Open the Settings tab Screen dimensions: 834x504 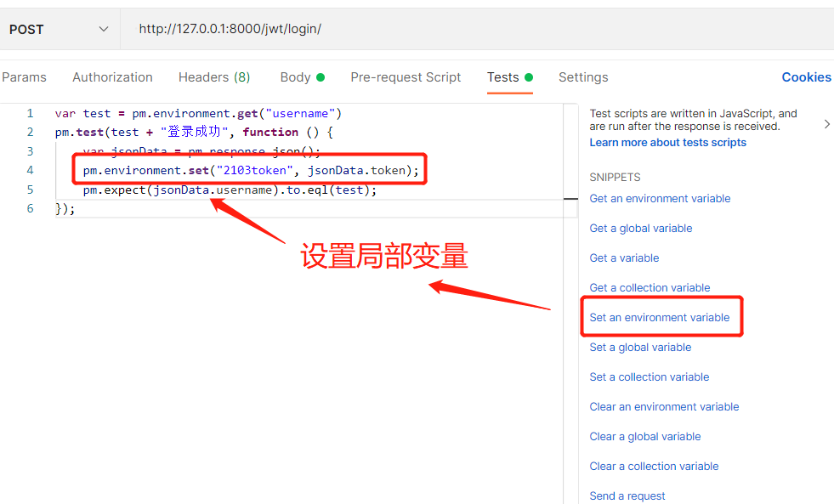pyautogui.click(x=583, y=77)
